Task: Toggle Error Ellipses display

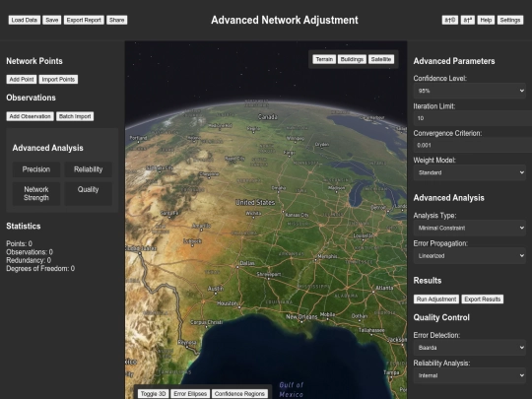Action: pos(190,393)
